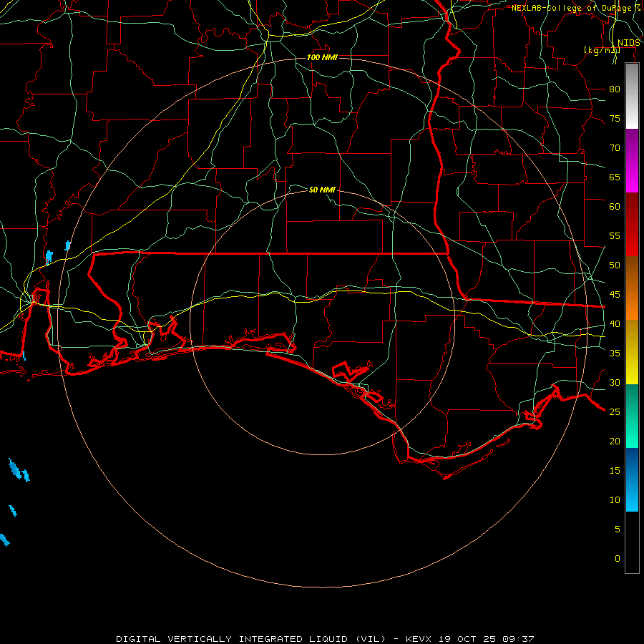Pick the gray-white segment of the color bar
The height and width of the screenshot is (644, 644).
pos(632,96)
